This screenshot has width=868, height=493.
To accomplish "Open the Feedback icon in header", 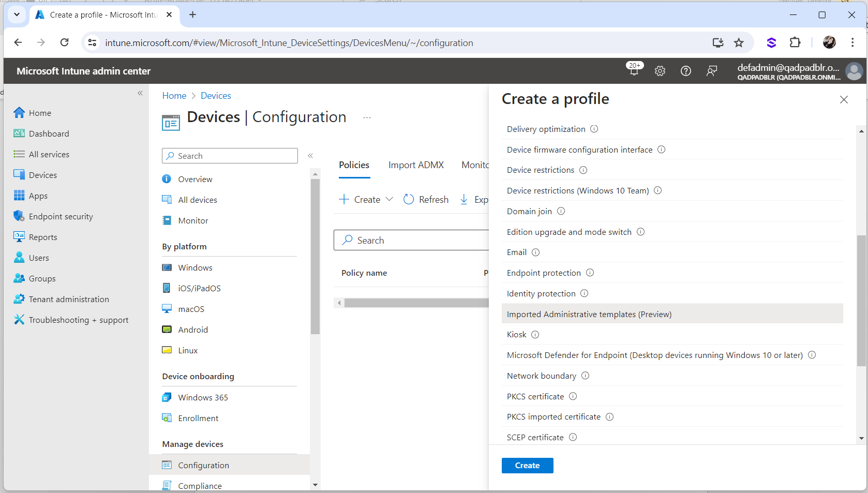I will point(712,71).
